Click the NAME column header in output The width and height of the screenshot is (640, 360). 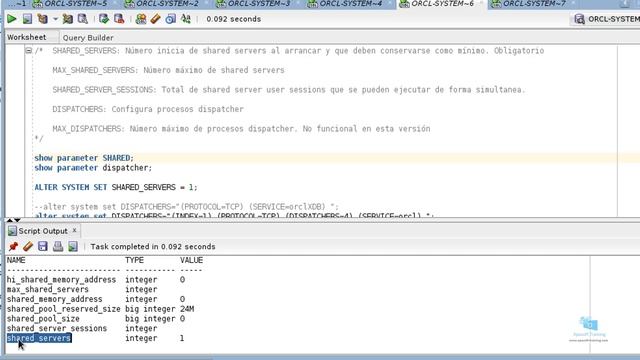click(16, 260)
